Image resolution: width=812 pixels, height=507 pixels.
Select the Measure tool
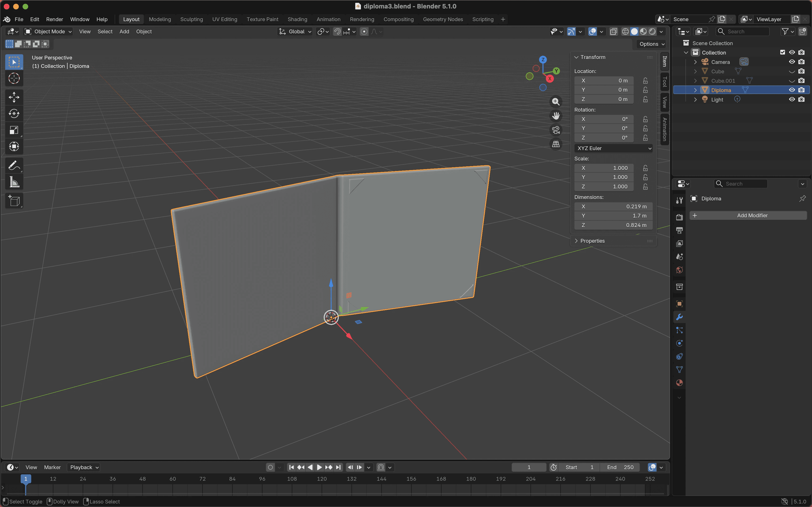click(x=14, y=182)
